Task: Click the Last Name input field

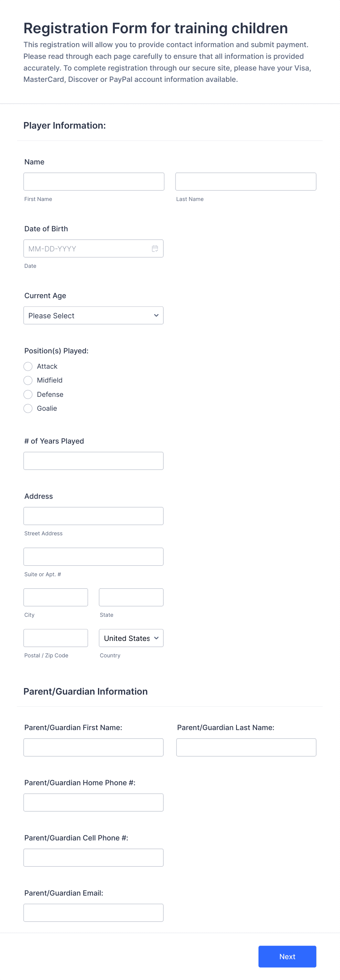Action: pyautogui.click(x=246, y=182)
